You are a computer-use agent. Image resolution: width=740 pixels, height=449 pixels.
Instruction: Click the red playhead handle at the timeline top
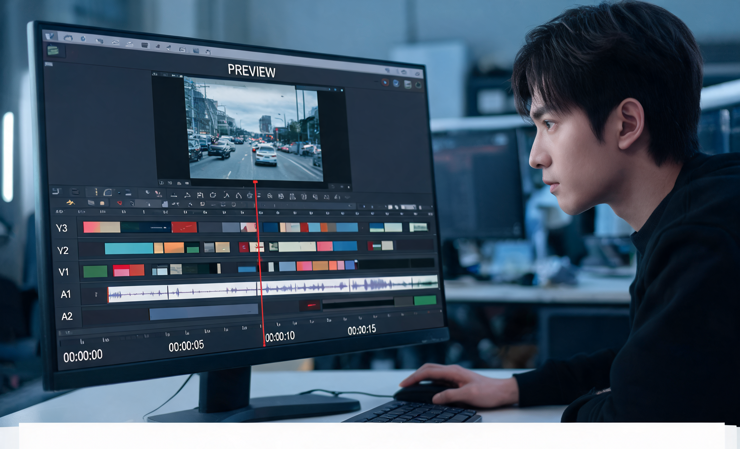tap(255, 182)
